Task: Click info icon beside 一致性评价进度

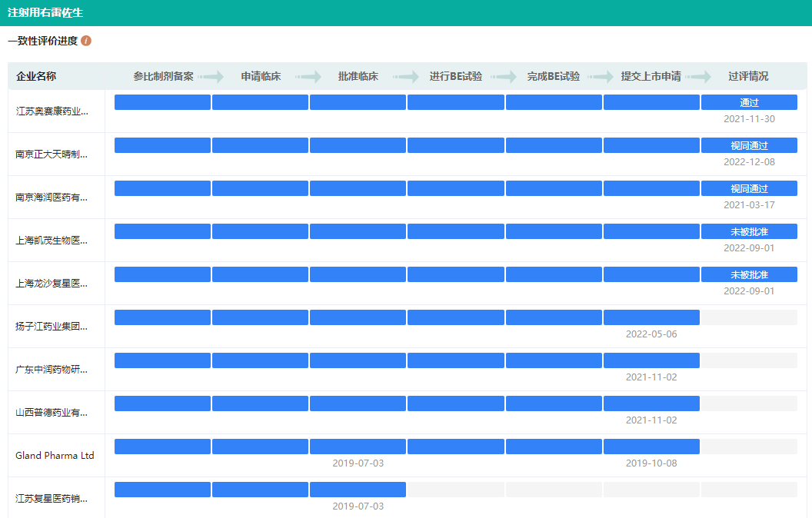Action: [x=86, y=41]
